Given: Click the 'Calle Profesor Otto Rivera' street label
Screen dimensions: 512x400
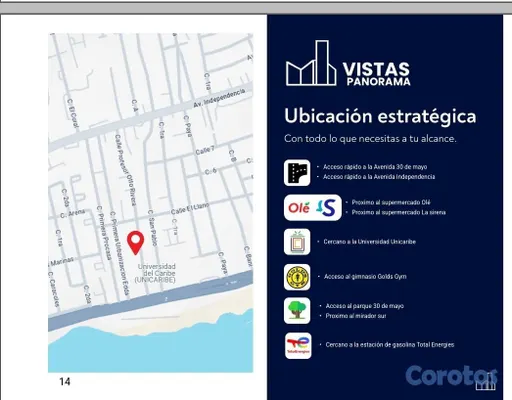Looking at the screenshot, I should click(x=126, y=170).
